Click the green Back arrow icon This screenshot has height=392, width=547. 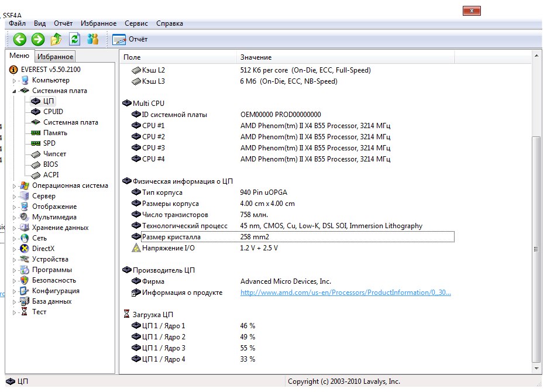pyautogui.click(x=20, y=39)
